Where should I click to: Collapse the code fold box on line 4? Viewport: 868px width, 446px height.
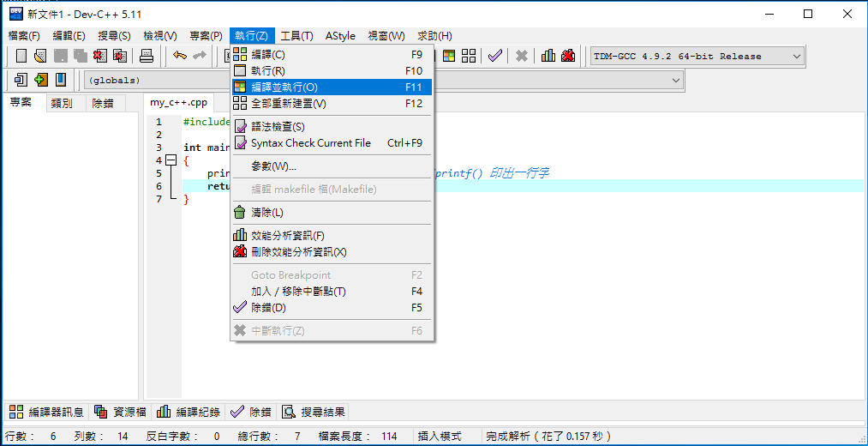tap(171, 160)
